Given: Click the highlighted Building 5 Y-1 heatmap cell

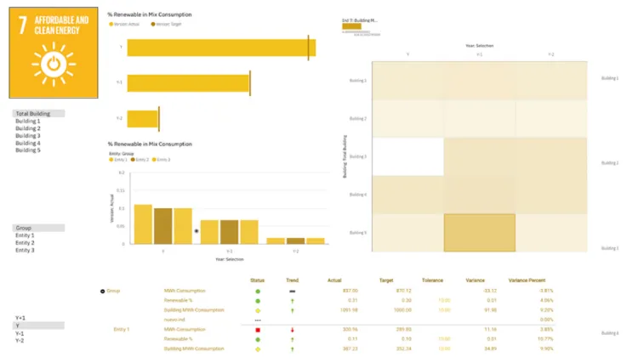Looking at the screenshot, I should (479, 233).
